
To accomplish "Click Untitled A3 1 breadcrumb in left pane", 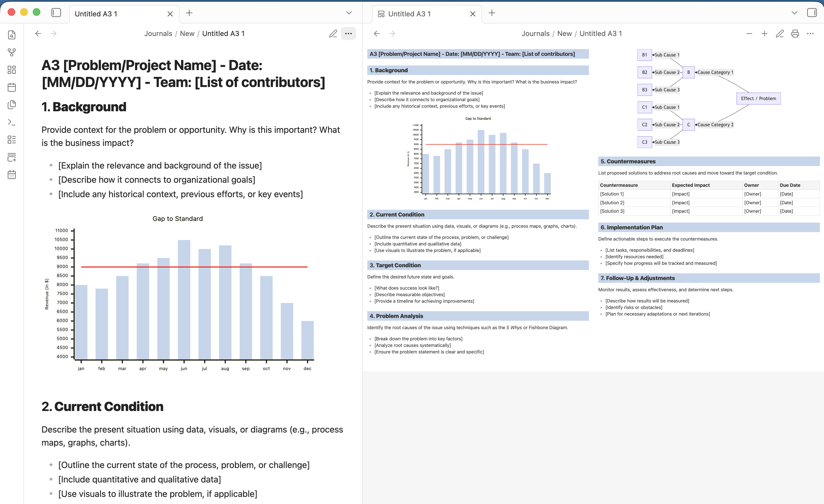I will coord(223,34).
